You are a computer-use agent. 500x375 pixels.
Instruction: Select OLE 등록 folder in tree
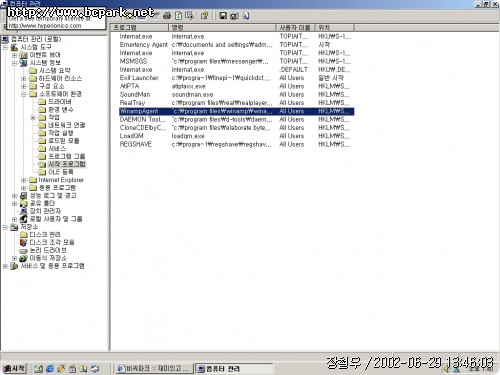[x=61, y=172]
